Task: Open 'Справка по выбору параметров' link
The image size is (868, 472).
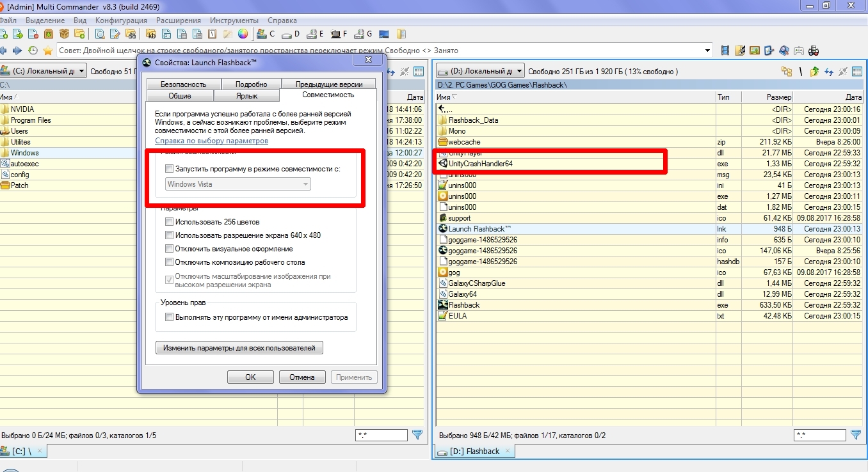Action: coord(211,141)
